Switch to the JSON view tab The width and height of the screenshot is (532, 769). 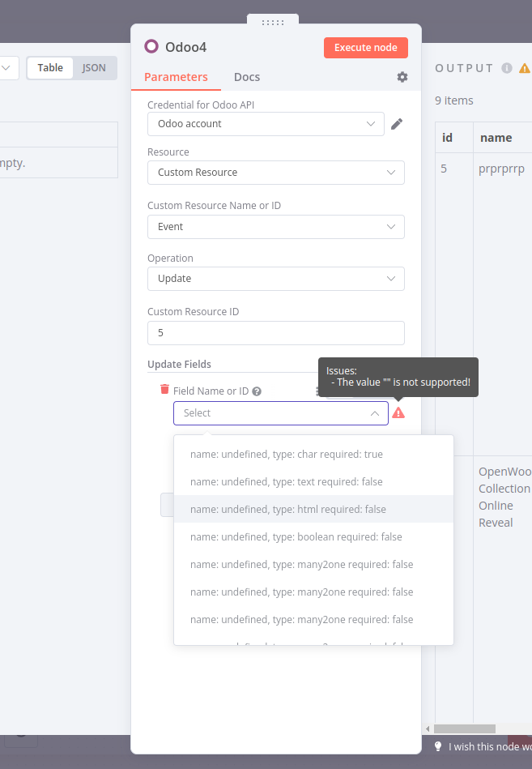[x=94, y=67]
